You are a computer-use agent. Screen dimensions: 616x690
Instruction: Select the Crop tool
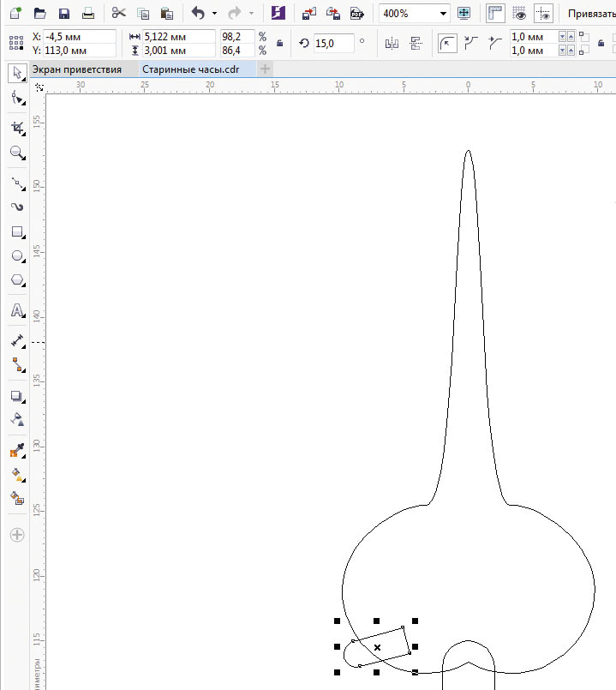(x=18, y=128)
